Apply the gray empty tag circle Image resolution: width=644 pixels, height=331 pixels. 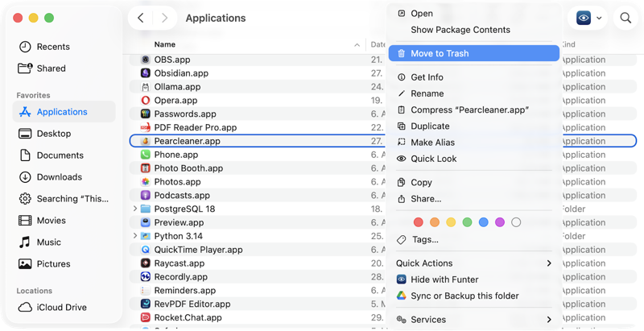tap(516, 222)
